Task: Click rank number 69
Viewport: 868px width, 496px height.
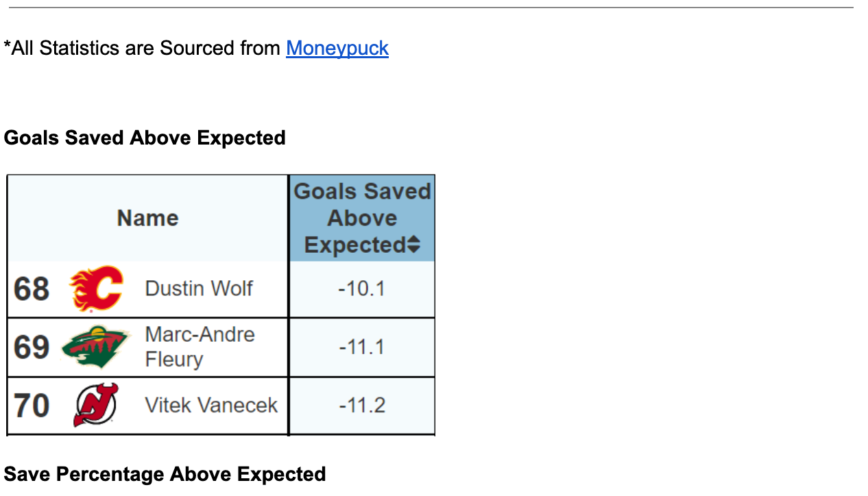Action: [x=32, y=347]
